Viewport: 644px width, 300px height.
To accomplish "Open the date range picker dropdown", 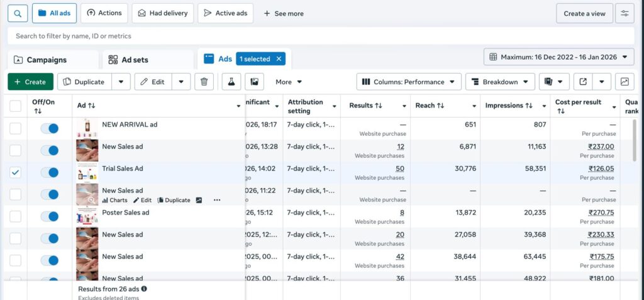I will pos(557,57).
